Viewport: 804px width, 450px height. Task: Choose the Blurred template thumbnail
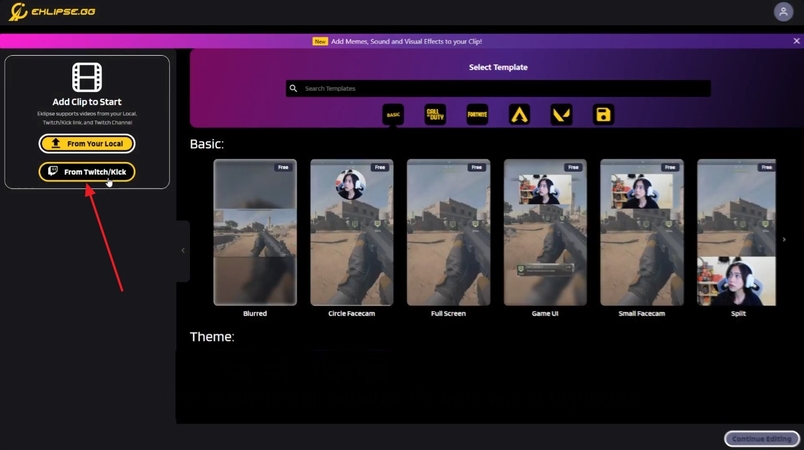point(255,232)
